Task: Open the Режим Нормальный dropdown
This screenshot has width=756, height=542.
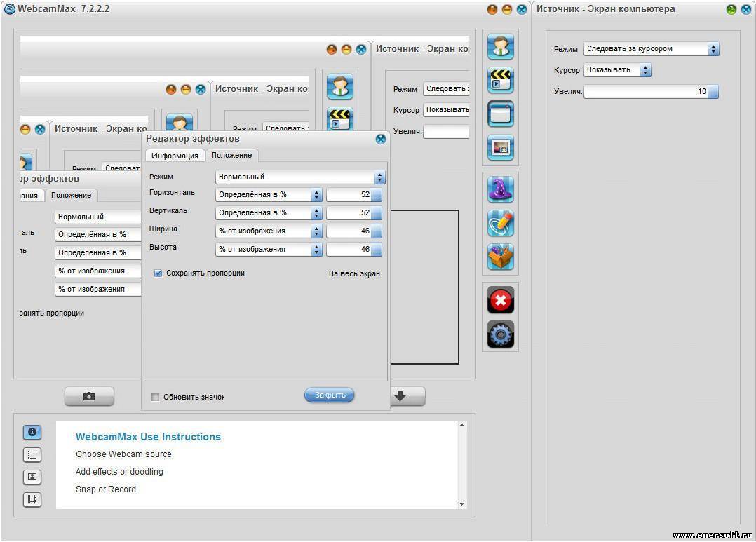Action: tap(300, 177)
